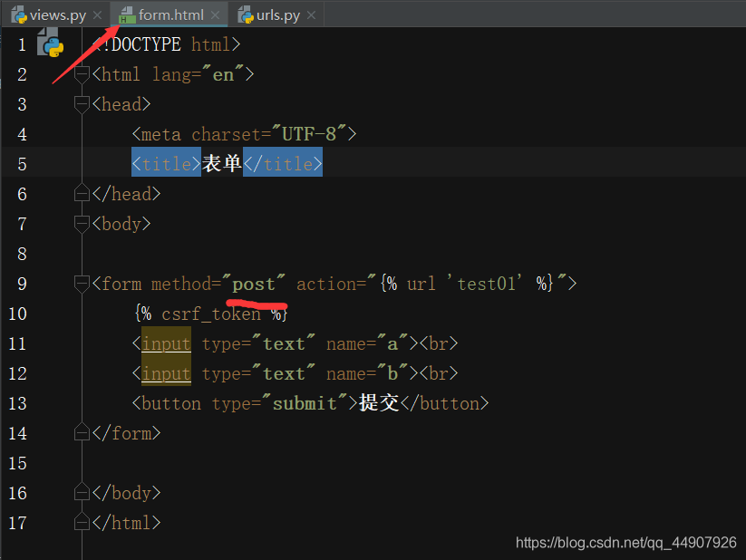746x560 pixels.
Task: Close the form.html tab
Action: point(215,15)
